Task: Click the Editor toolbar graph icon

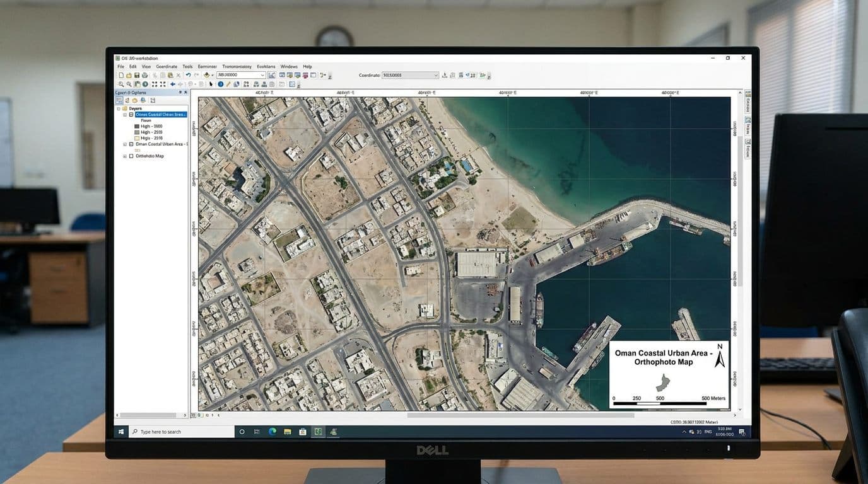Action: [272, 75]
